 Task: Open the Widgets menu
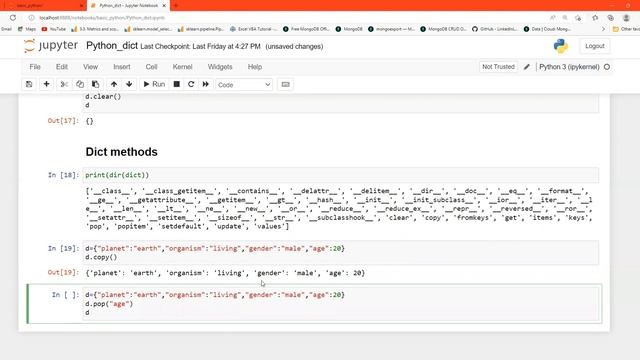click(x=220, y=67)
